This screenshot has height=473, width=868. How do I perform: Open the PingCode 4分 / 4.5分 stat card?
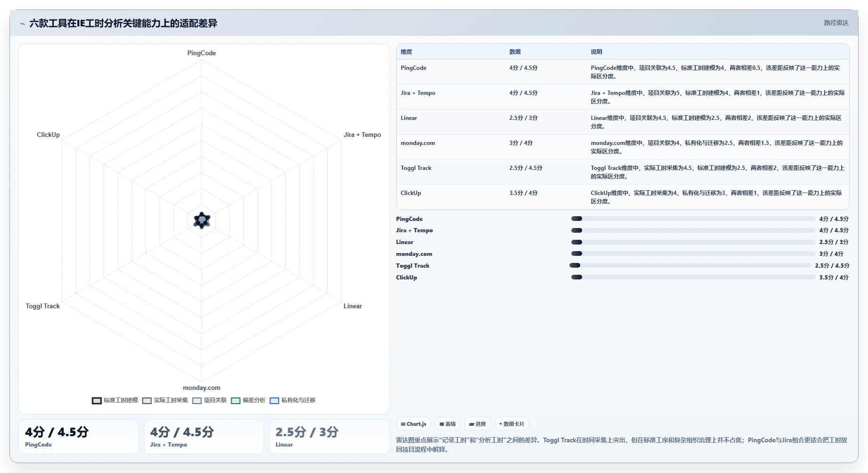(x=79, y=437)
